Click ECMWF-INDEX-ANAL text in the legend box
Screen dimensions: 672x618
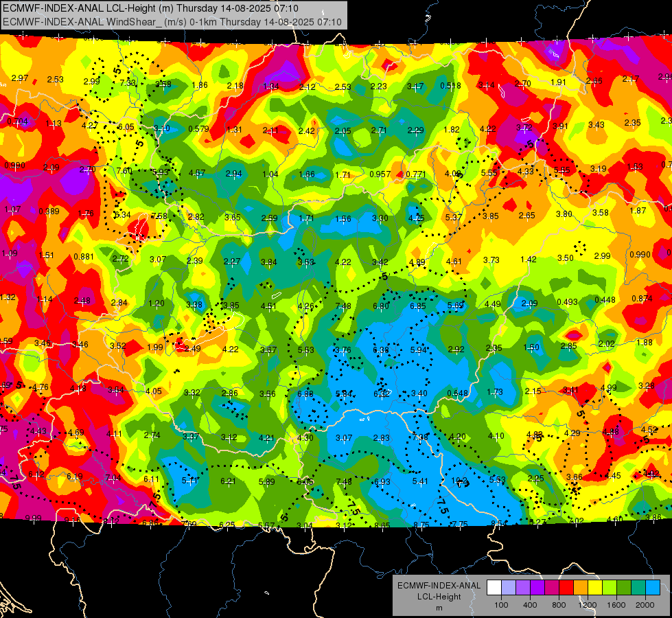439,586
